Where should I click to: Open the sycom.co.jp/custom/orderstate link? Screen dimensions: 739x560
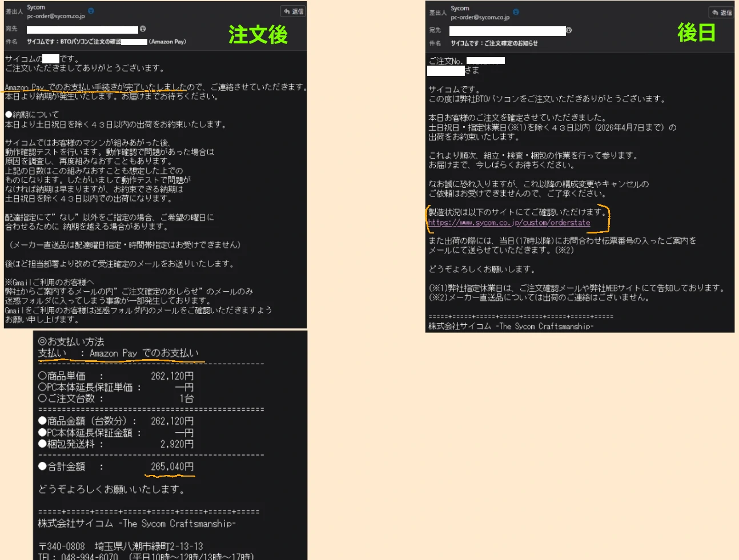(x=509, y=223)
